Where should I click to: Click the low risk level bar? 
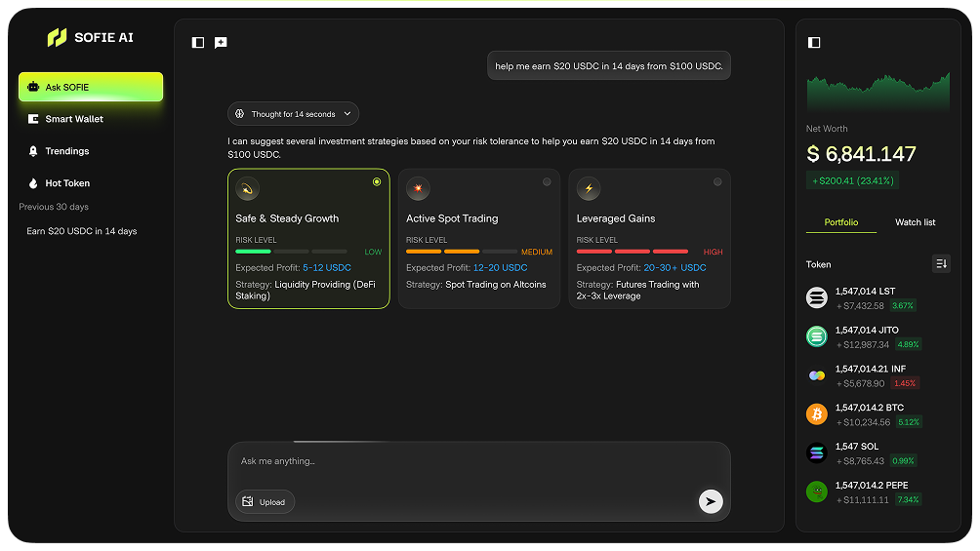pos(291,252)
